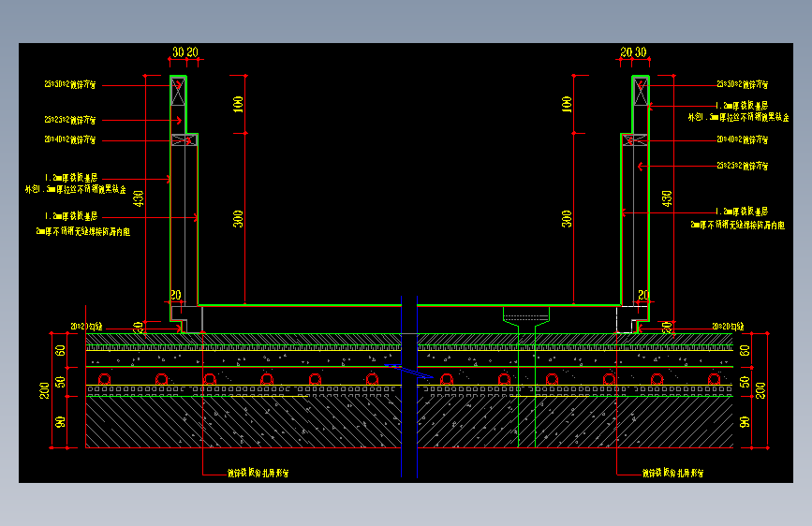Click the left "90" floor layer dimension

coord(61,422)
